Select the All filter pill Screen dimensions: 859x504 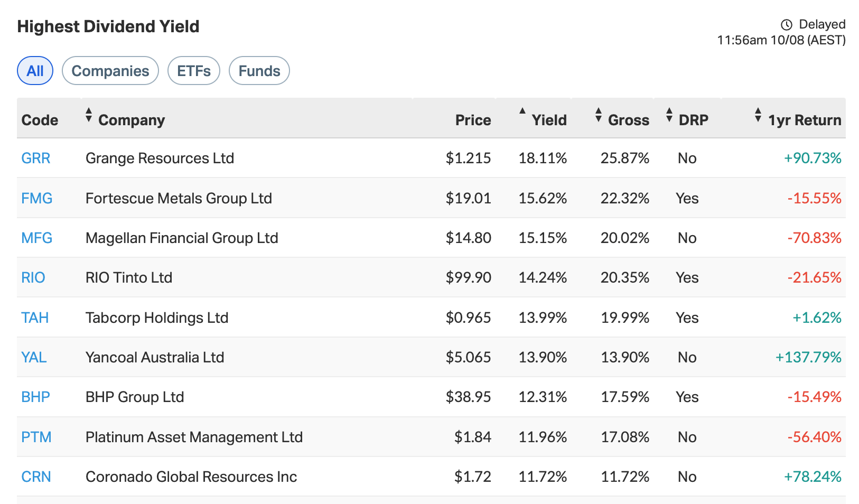tap(35, 70)
